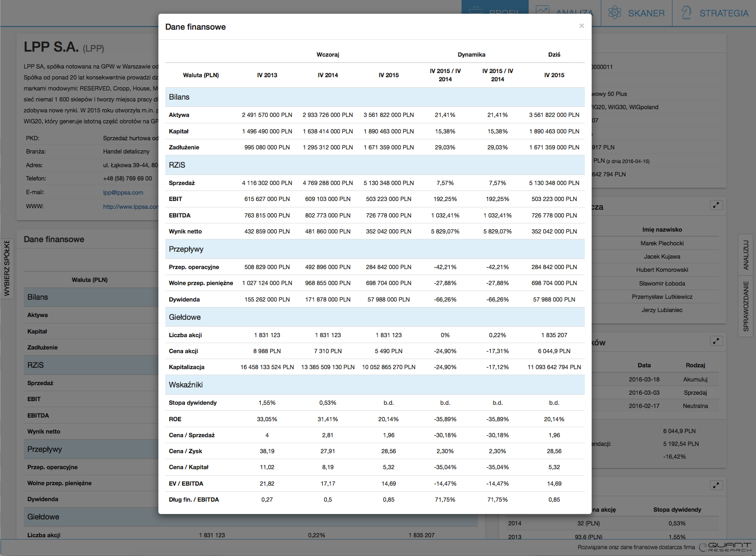Open the lpp@lppsa.com email link
The height and width of the screenshot is (556, 756).
[123, 193]
